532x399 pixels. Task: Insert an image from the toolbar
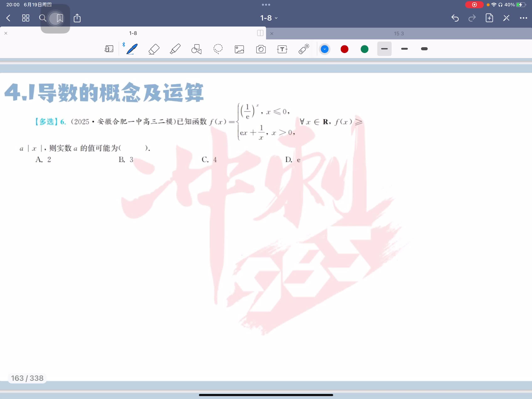[239, 49]
